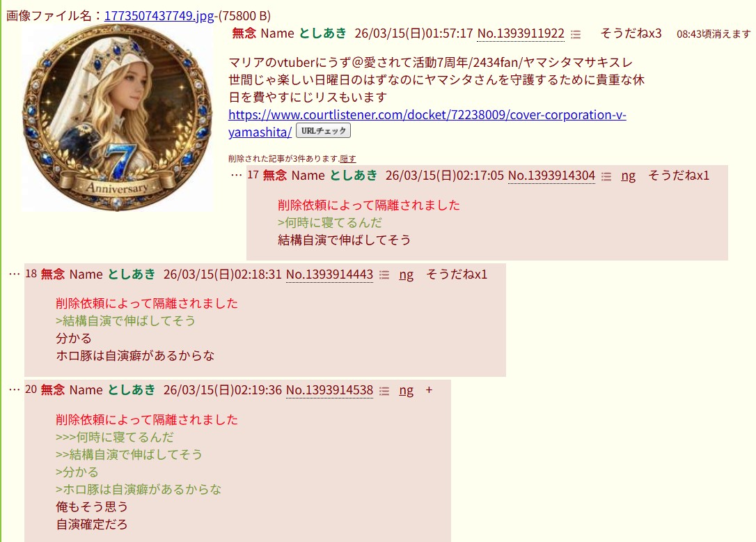Screen dimensions: 756x542
Task: Open menu icon beside No.1393914443
Action: pos(384,275)
